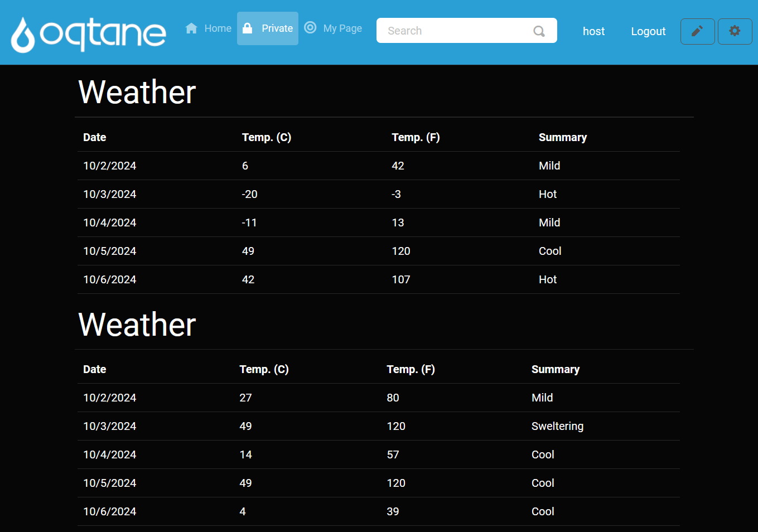Click Temp. (F) header in second table
This screenshot has height=532, width=758.
tap(411, 369)
